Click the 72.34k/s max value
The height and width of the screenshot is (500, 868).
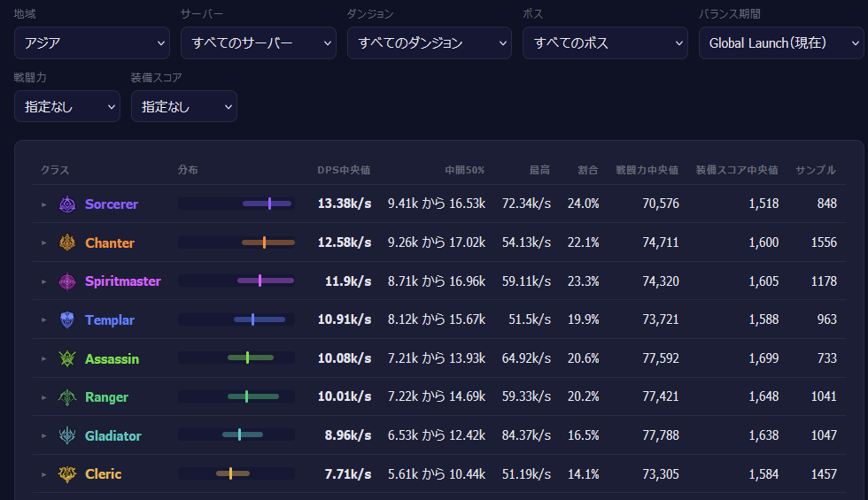[526, 204]
